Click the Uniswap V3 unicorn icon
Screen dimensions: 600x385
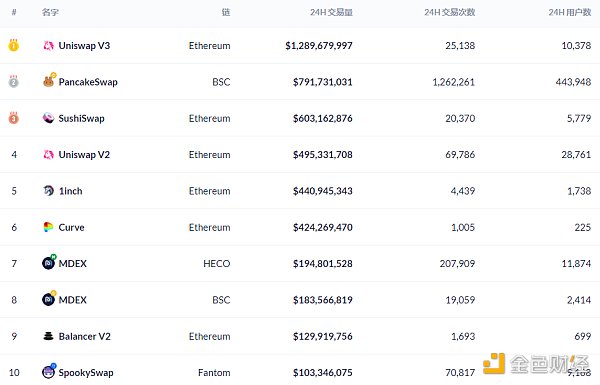49,46
